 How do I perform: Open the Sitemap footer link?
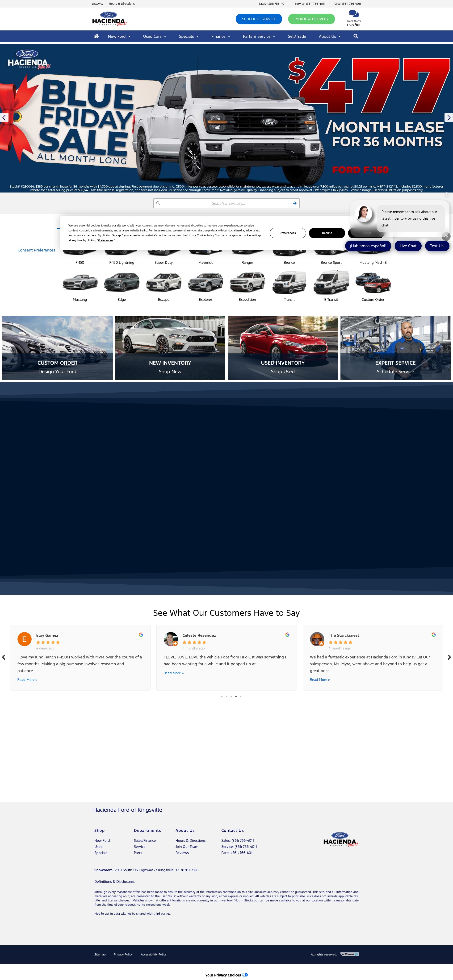point(100,954)
